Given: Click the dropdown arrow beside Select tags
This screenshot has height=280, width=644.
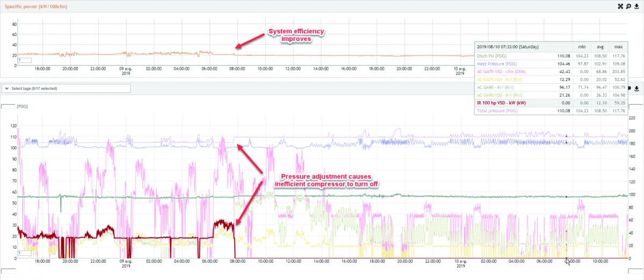Looking at the screenshot, I should pos(6,89).
